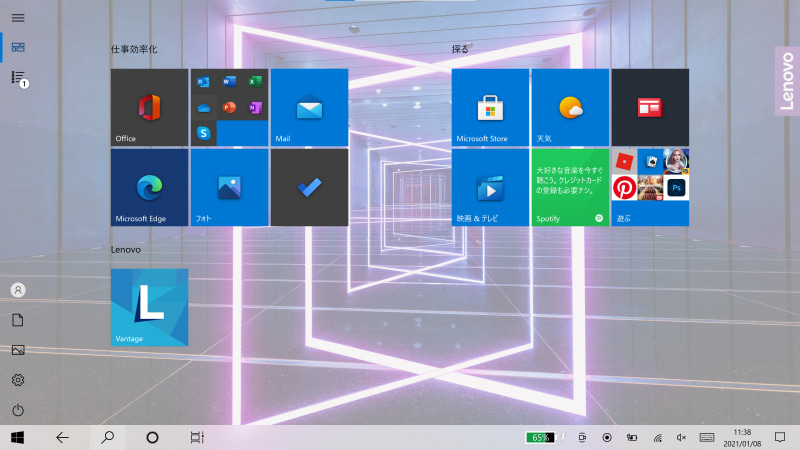Switch to the all apps list view
The width and height of the screenshot is (800, 450).
coord(19,78)
